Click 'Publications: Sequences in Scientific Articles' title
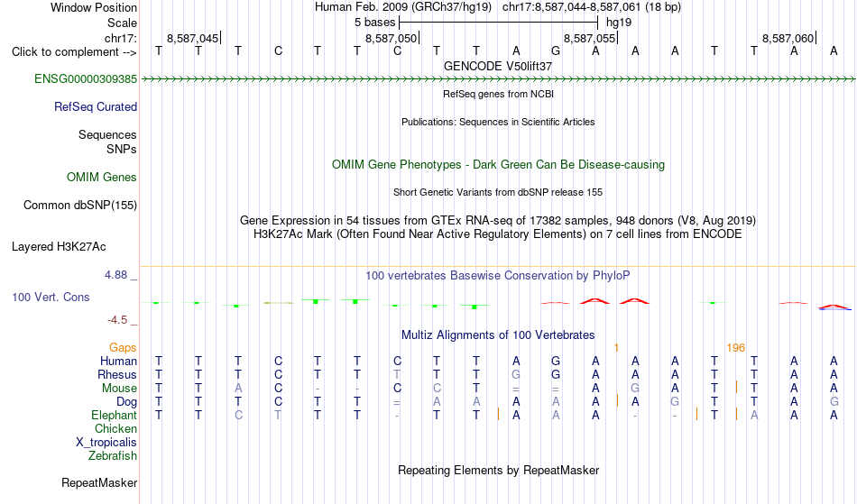The width and height of the screenshot is (857, 504). pos(498,122)
